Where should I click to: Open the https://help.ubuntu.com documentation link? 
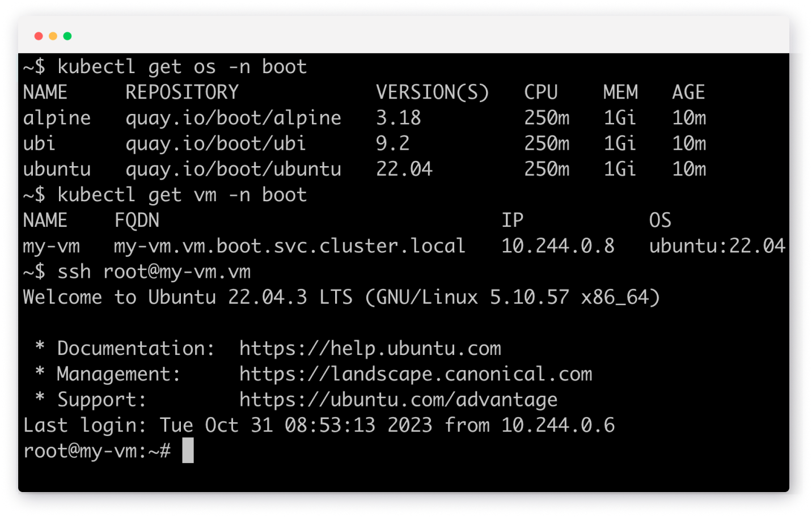click(x=370, y=349)
